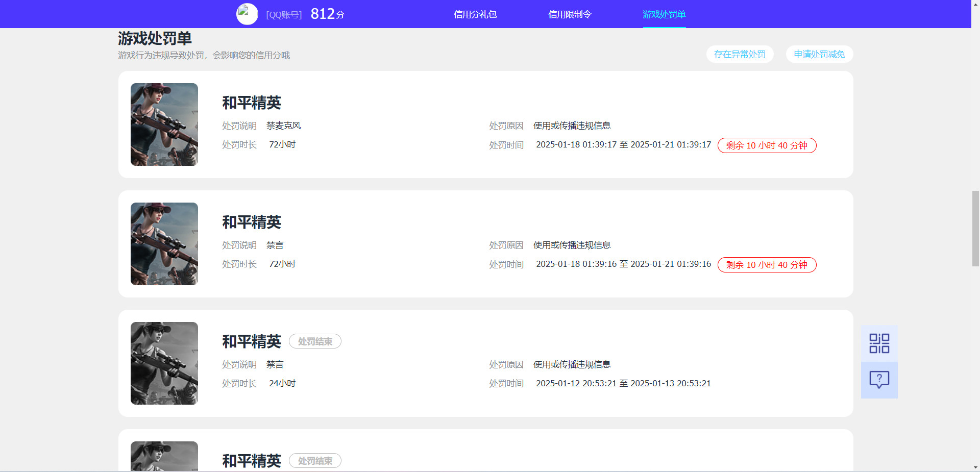The image size is (980, 472).
Task: Click the scrollbar down arrow
Action: pyautogui.click(x=975, y=467)
